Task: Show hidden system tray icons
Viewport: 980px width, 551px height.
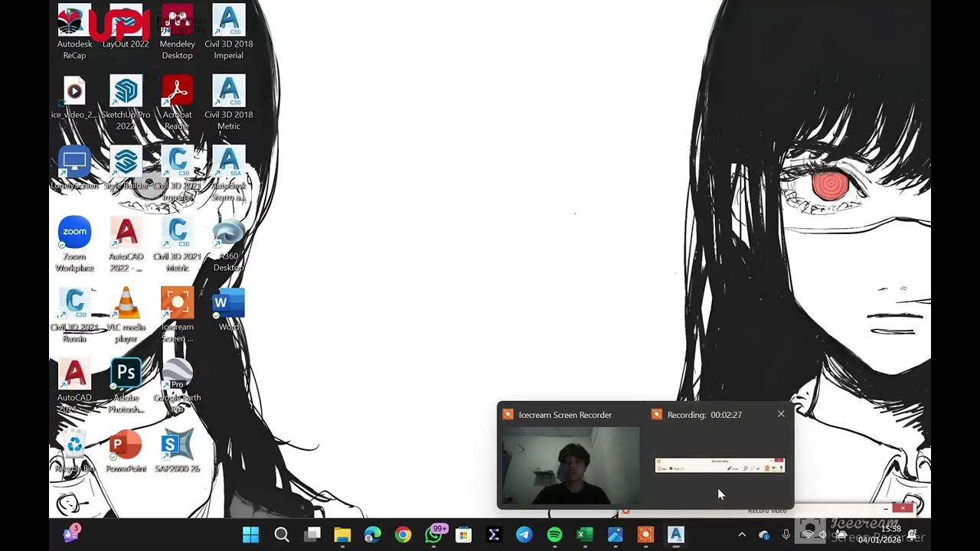Action: (741, 535)
